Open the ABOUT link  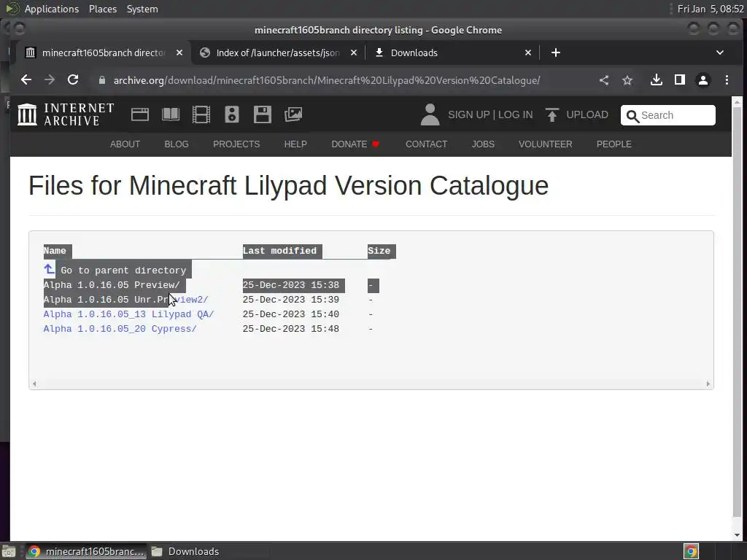[125, 144]
